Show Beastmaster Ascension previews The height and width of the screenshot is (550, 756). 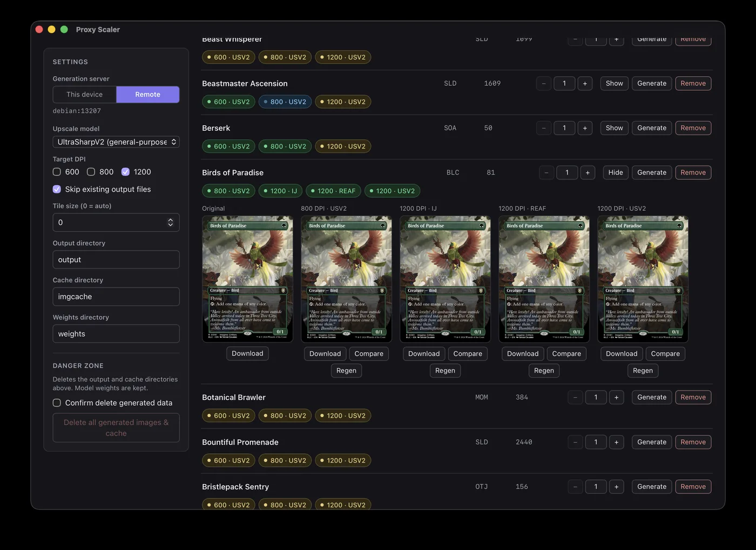tap(615, 83)
